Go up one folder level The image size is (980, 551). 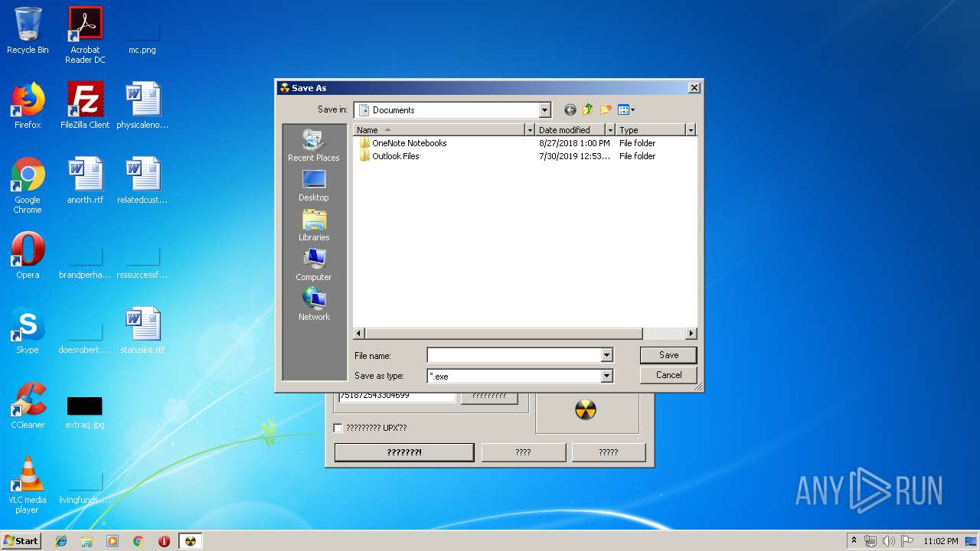pos(588,110)
